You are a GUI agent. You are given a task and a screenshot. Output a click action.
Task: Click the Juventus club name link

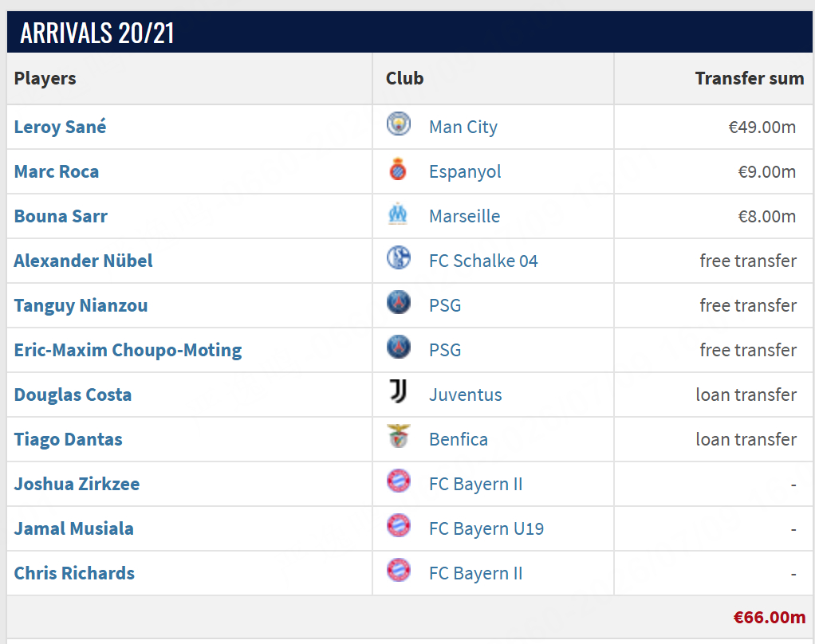point(466,395)
